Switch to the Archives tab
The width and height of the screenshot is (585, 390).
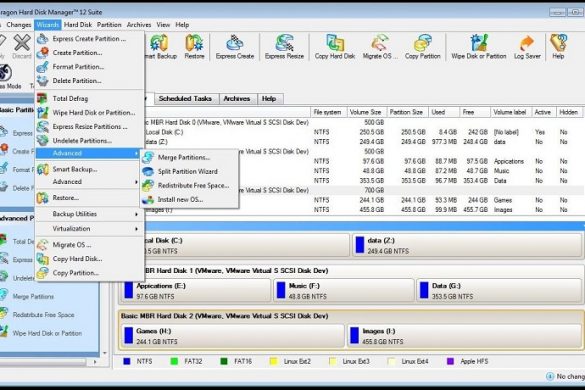(237, 99)
